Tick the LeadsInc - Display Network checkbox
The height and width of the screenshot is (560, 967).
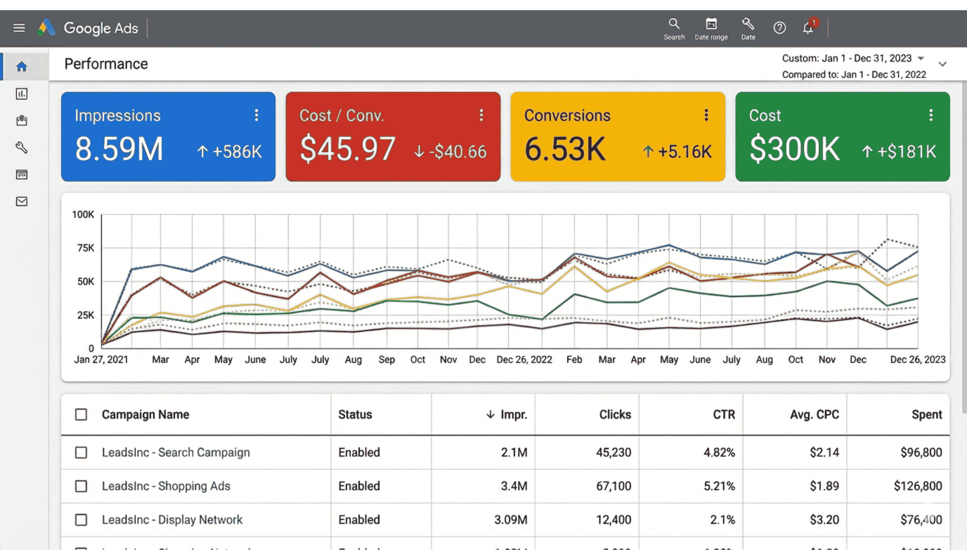tap(81, 520)
